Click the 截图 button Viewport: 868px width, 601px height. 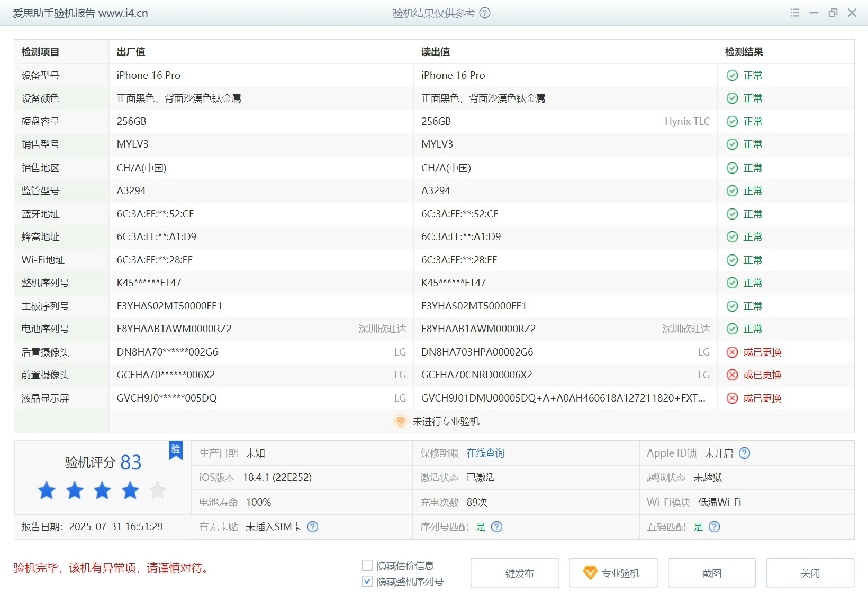point(712,573)
